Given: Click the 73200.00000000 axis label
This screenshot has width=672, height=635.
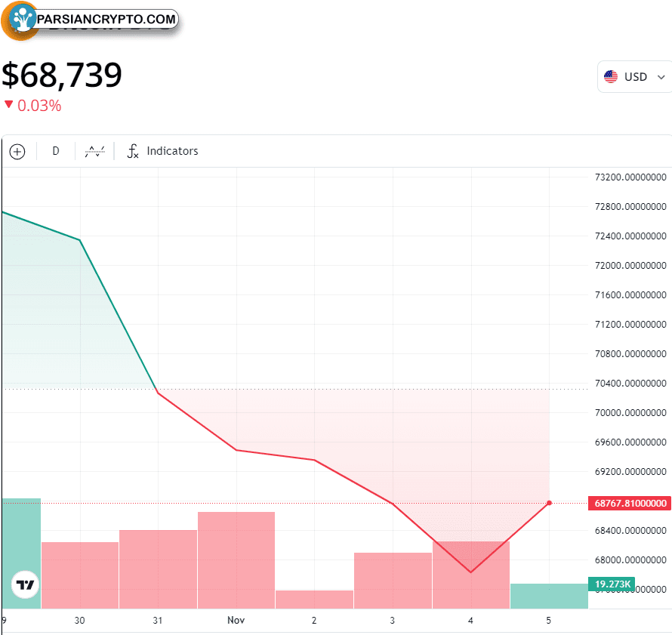Looking at the screenshot, I should [x=630, y=177].
